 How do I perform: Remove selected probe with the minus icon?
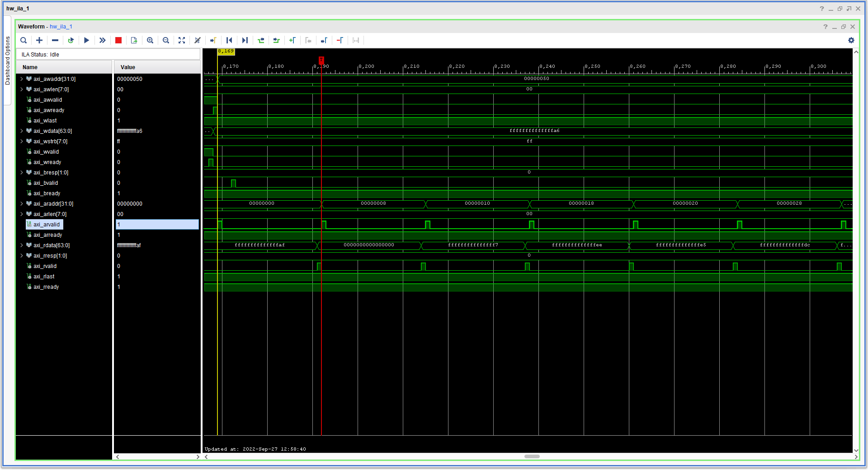coord(55,40)
